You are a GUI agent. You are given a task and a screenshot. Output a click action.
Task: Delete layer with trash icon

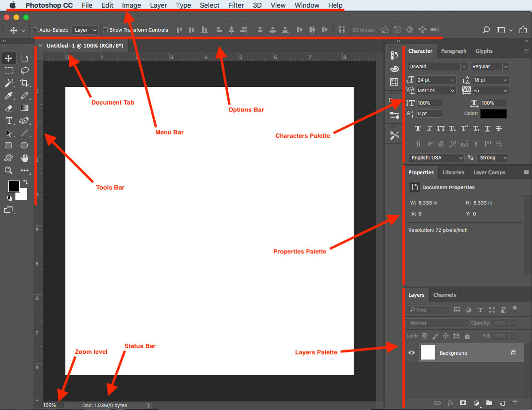pos(515,403)
